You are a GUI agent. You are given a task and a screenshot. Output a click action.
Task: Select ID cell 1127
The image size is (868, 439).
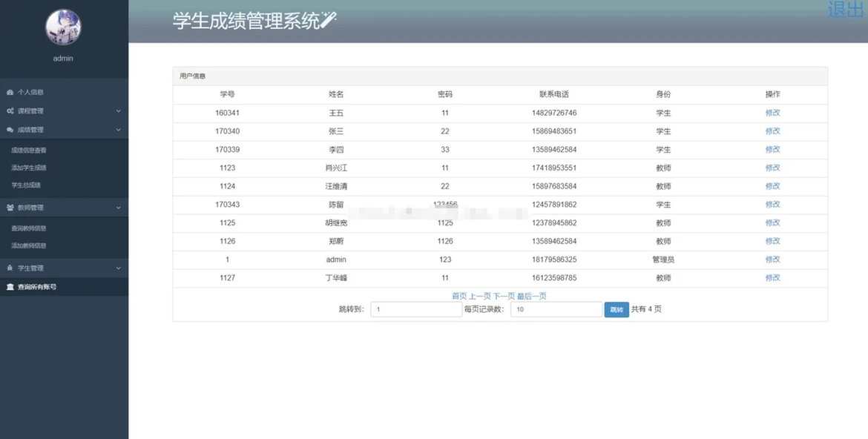(228, 278)
